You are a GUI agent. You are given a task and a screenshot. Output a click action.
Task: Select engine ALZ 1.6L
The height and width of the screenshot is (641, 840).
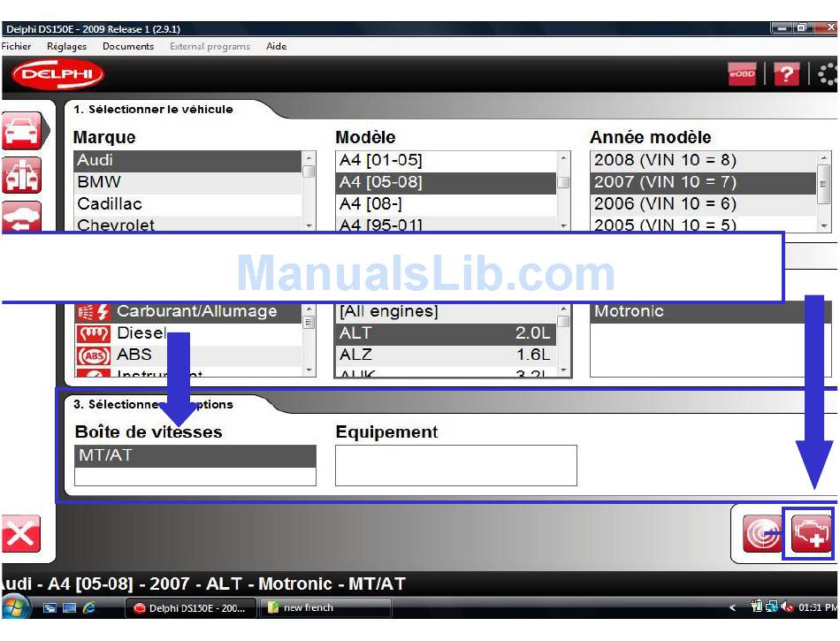click(x=446, y=355)
